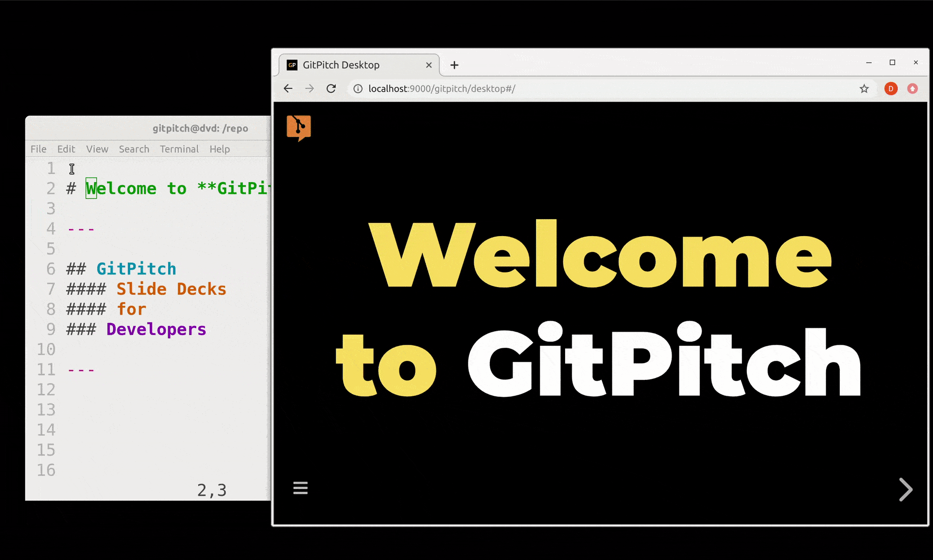The width and height of the screenshot is (933, 560).
Task: Reload the browser page
Action: coord(331,88)
